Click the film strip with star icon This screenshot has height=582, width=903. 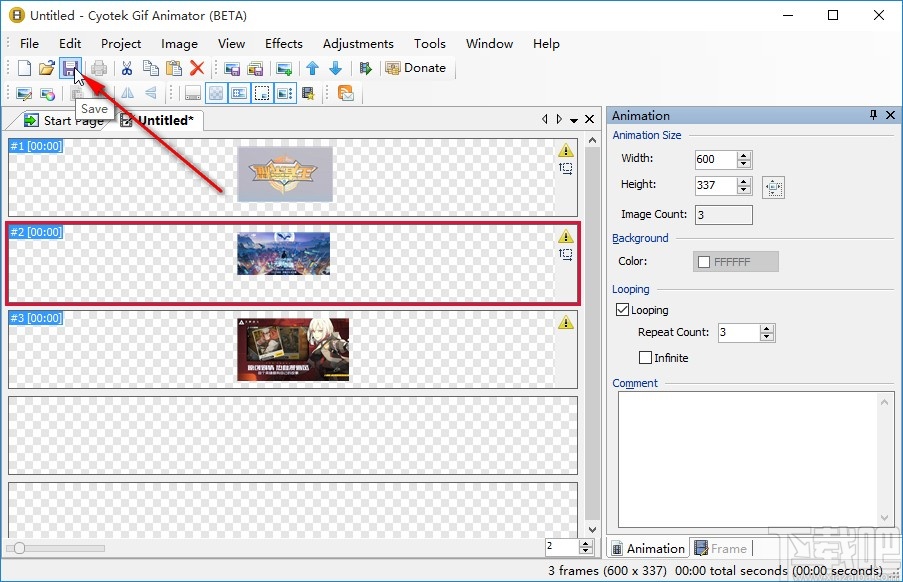308,93
